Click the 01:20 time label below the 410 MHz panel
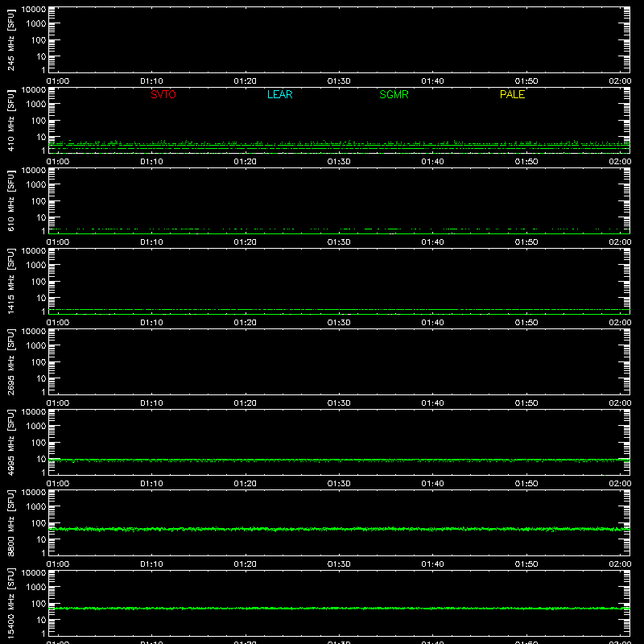Viewport: 644px width, 644px height. pos(246,162)
